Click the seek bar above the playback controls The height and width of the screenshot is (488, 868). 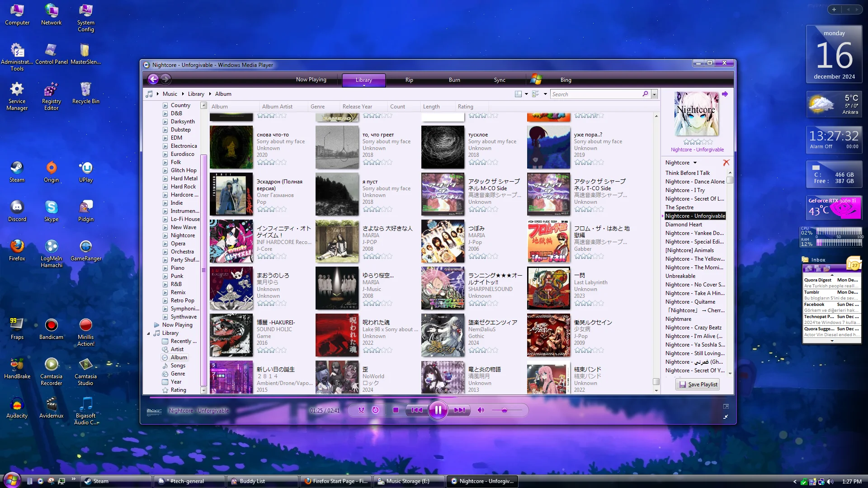point(438,398)
